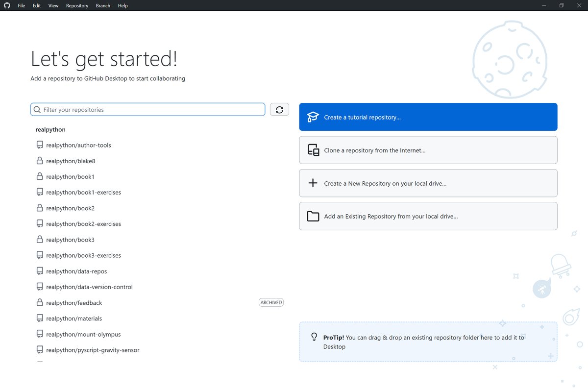588x392 pixels.
Task: Click the graduation cap tutorial icon
Action: (x=313, y=117)
